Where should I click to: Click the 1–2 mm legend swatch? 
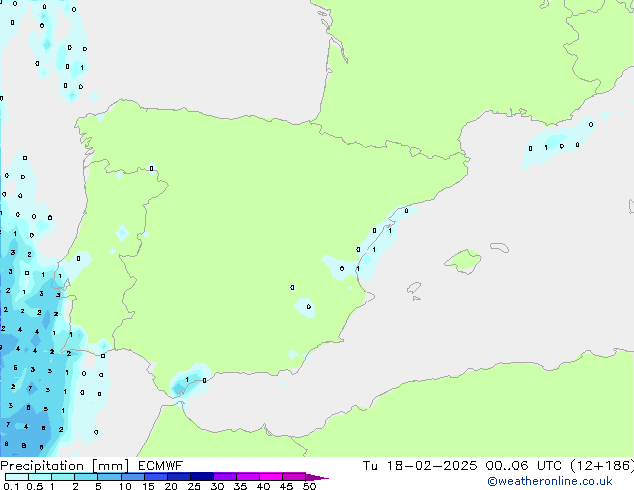click(63, 477)
